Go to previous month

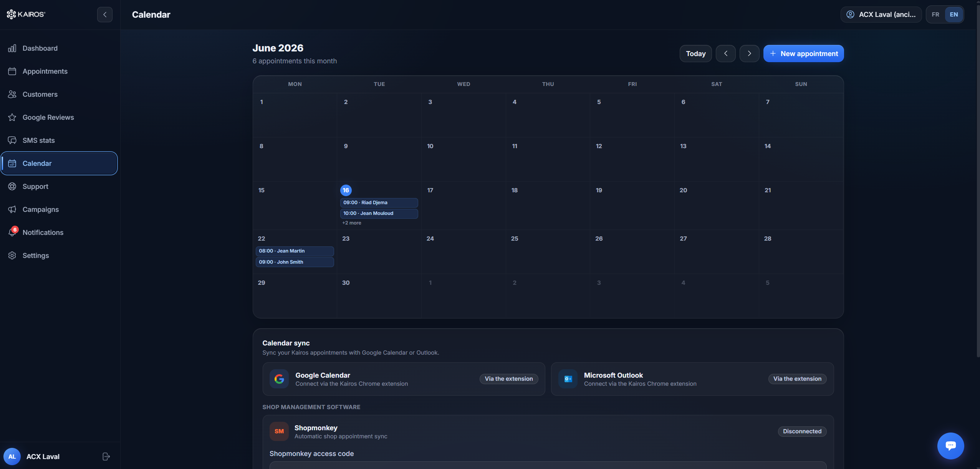(725, 54)
